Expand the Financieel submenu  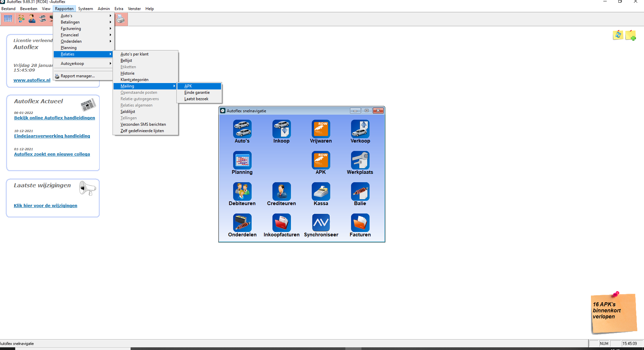(84, 35)
